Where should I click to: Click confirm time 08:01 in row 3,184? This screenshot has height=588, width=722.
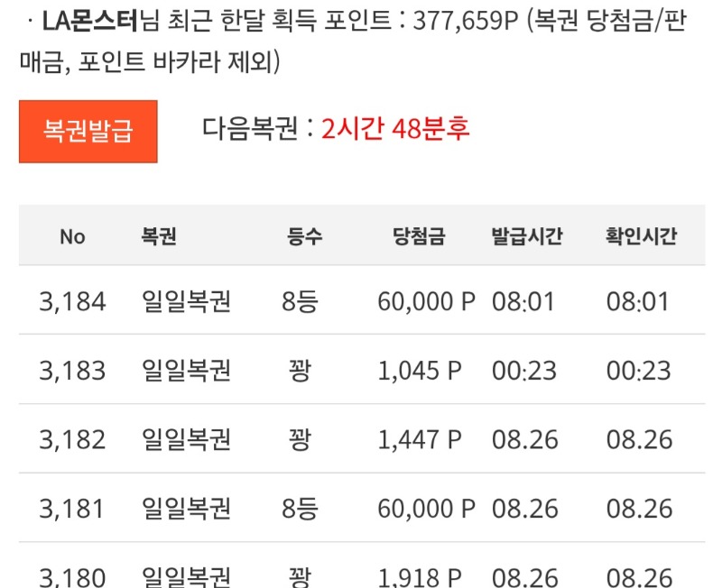[x=637, y=302]
